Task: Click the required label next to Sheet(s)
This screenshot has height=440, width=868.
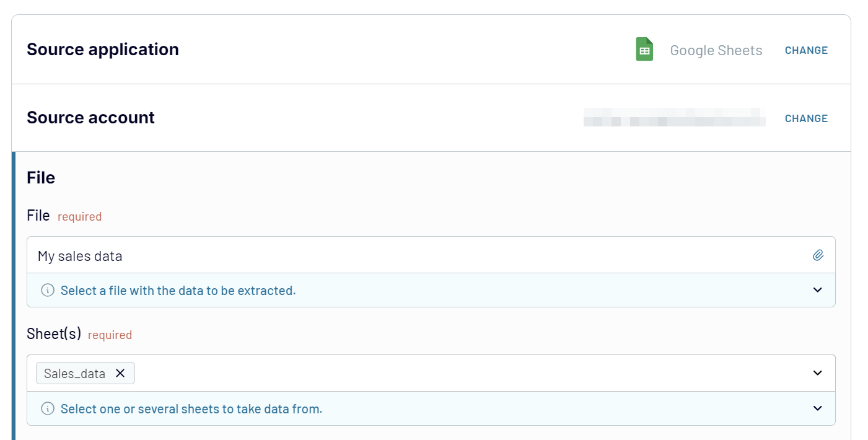Action: point(110,335)
